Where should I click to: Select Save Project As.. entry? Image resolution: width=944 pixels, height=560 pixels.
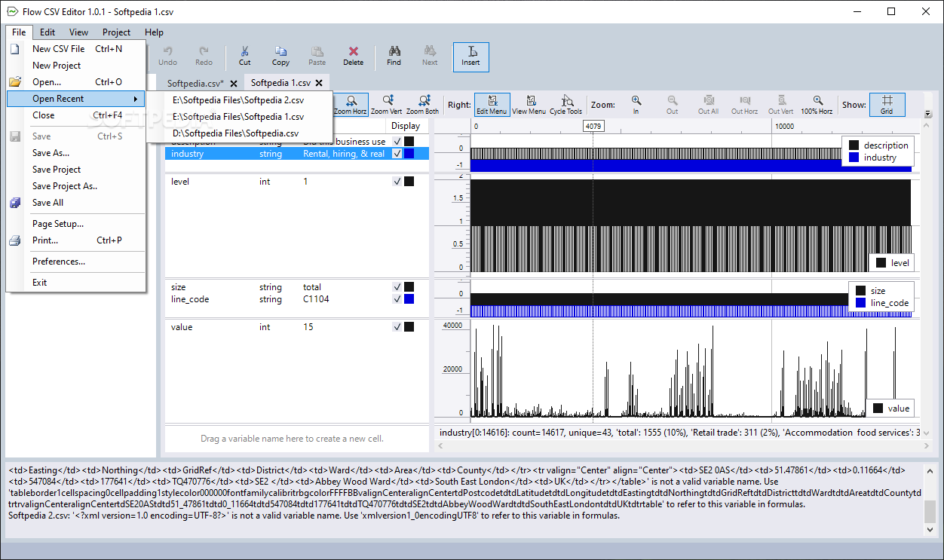75,186
